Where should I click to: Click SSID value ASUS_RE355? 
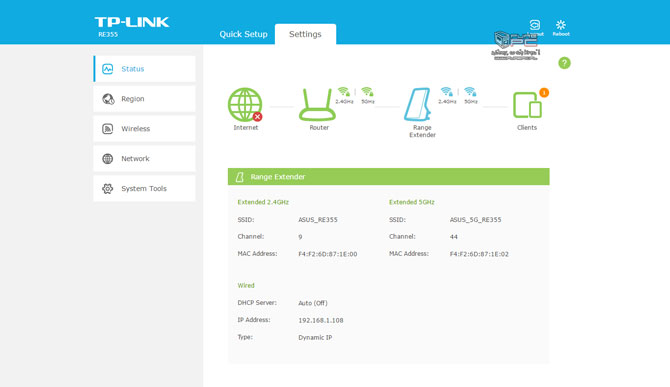coord(318,220)
